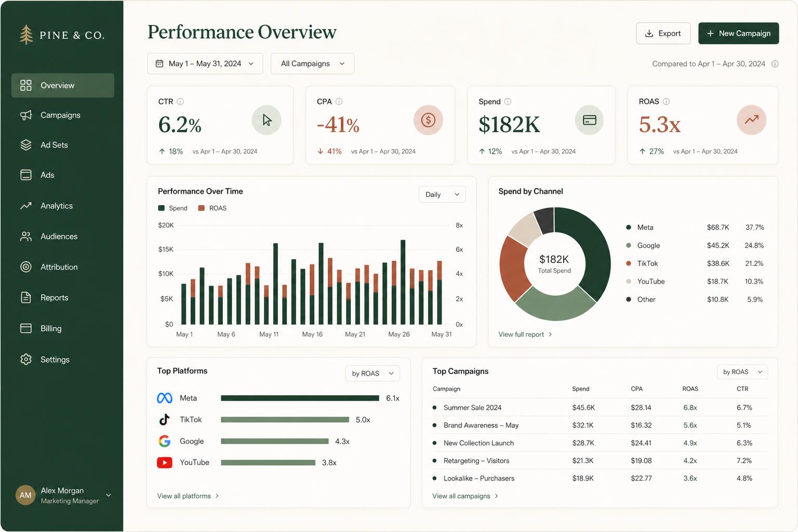Click the Export button
Image resolution: width=798 pixels, height=532 pixels.
663,33
